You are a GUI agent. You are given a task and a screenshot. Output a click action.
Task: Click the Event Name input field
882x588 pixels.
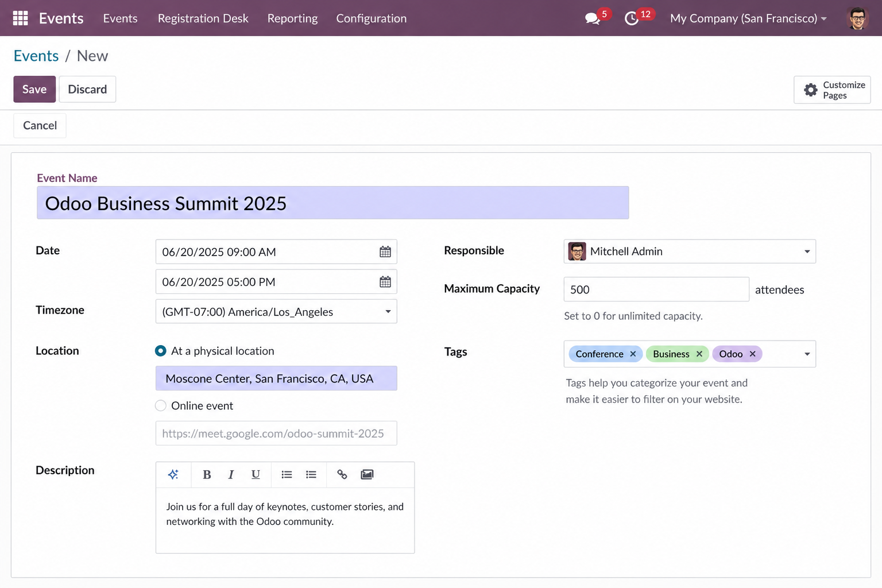(x=332, y=203)
